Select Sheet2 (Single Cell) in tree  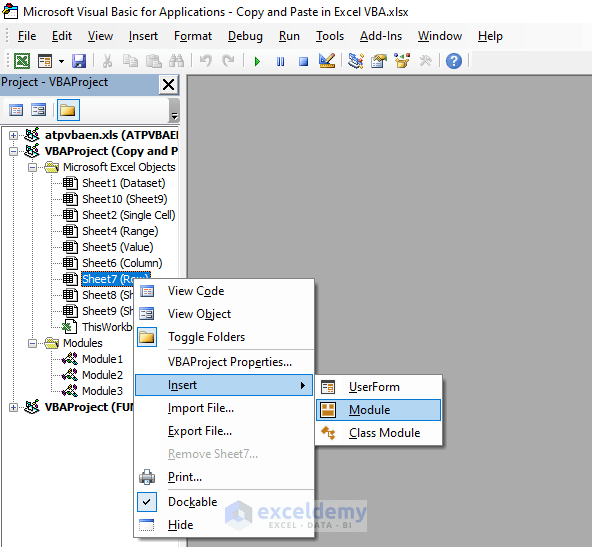[x=129, y=215]
